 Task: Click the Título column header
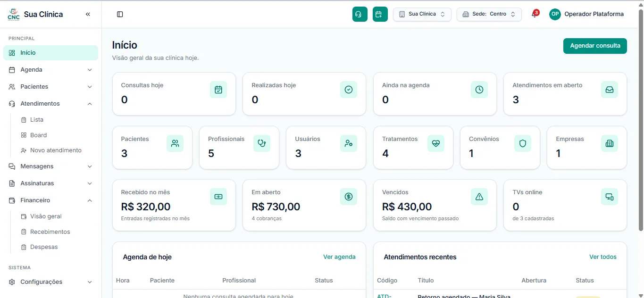426,281
